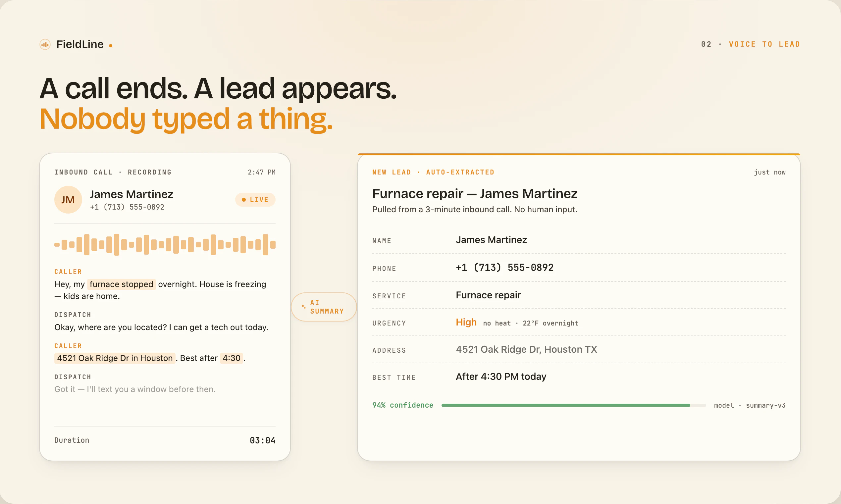Screen dimensions: 841x504
Task: Click the FieldLine waveform logo icon
Action: pyautogui.click(x=45, y=44)
